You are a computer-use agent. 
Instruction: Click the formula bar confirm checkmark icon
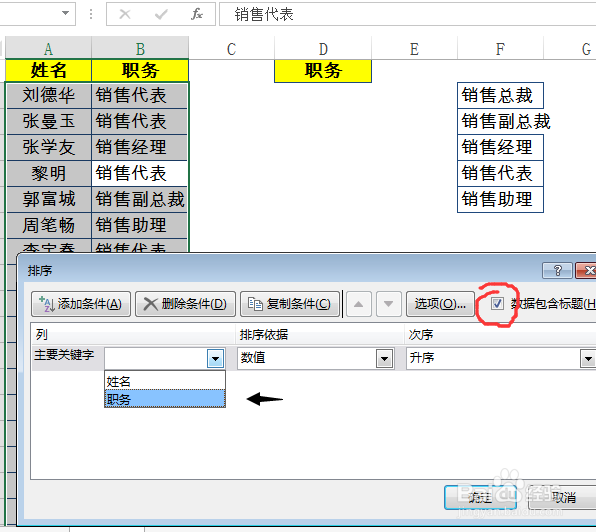pyautogui.click(x=161, y=14)
